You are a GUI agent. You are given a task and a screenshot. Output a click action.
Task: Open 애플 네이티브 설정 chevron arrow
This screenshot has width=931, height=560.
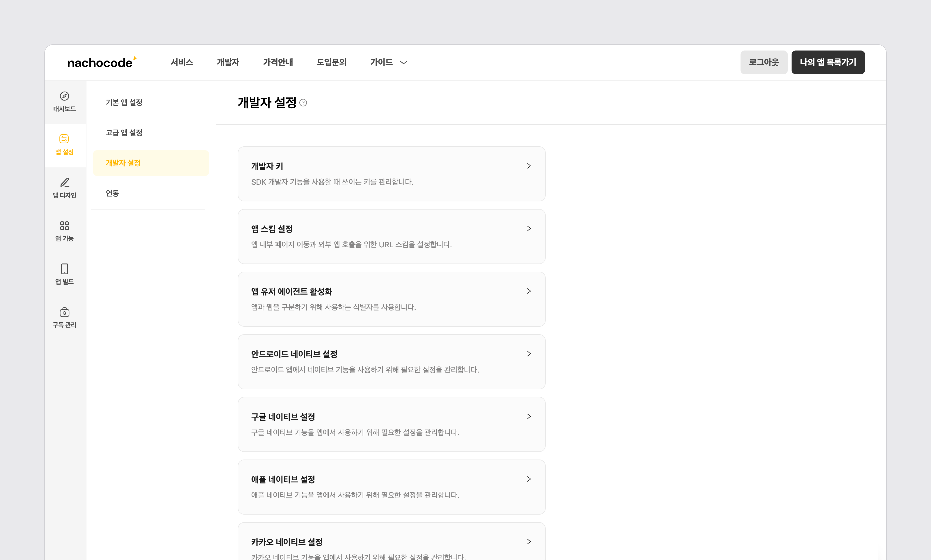point(529,479)
